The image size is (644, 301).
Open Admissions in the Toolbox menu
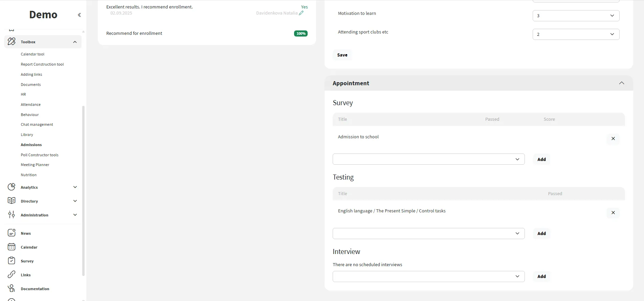(31, 145)
